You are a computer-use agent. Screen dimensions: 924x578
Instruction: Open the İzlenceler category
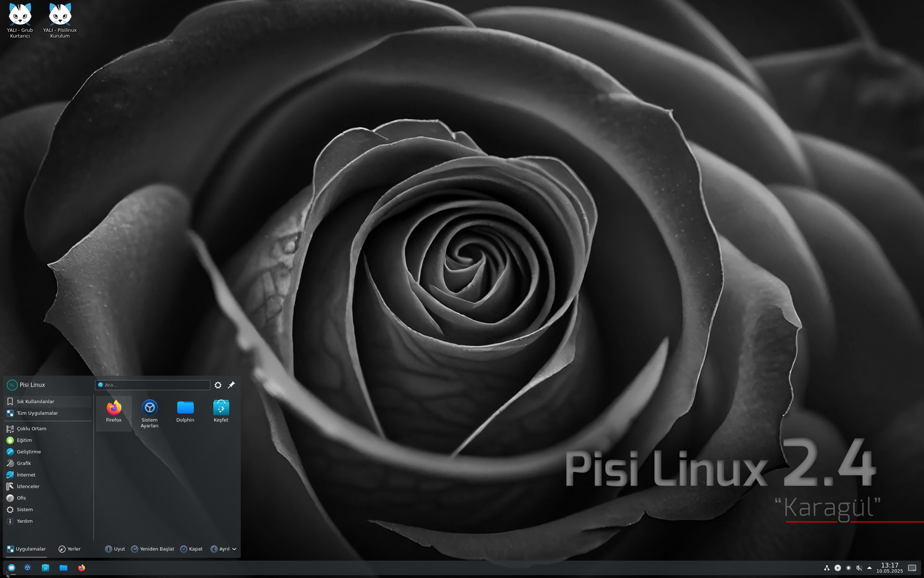point(48,486)
